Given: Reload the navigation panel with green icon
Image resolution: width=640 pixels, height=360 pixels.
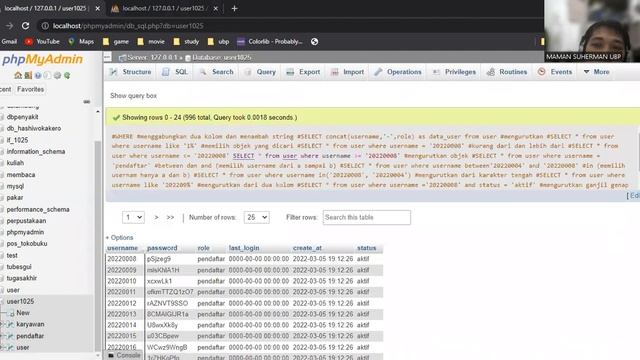Looking at the screenshot, I should 67,76.
